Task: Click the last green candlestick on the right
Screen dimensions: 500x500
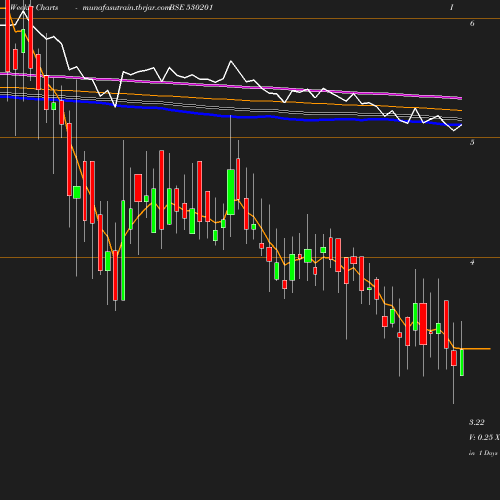Action: click(462, 362)
